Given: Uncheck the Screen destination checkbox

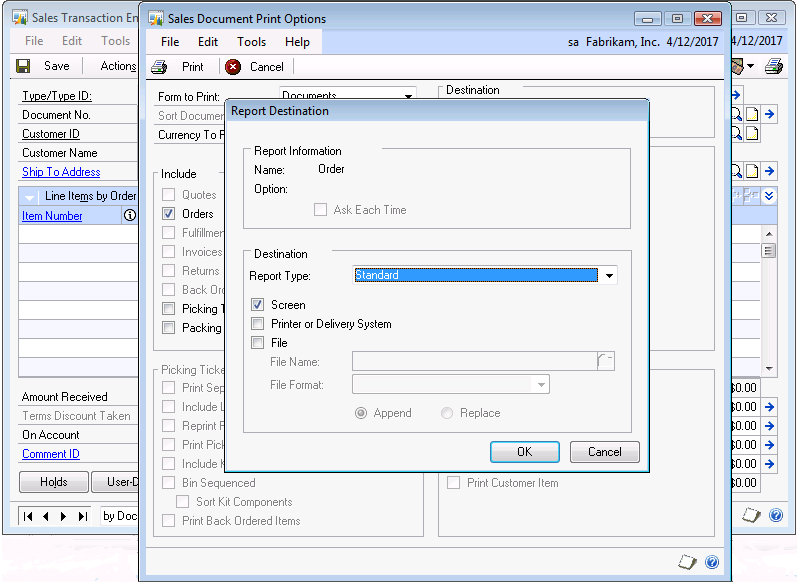Looking at the screenshot, I should tap(257, 305).
